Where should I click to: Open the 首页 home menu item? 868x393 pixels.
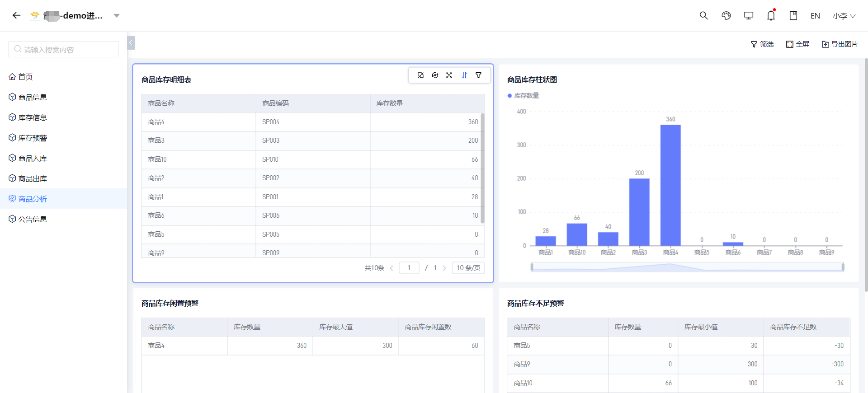tap(63, 77)
